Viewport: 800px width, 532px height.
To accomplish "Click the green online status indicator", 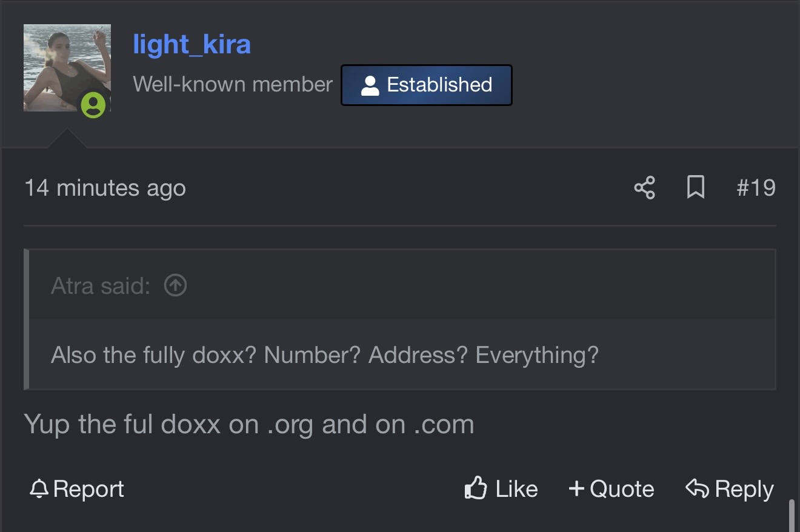I will (93, 105).
